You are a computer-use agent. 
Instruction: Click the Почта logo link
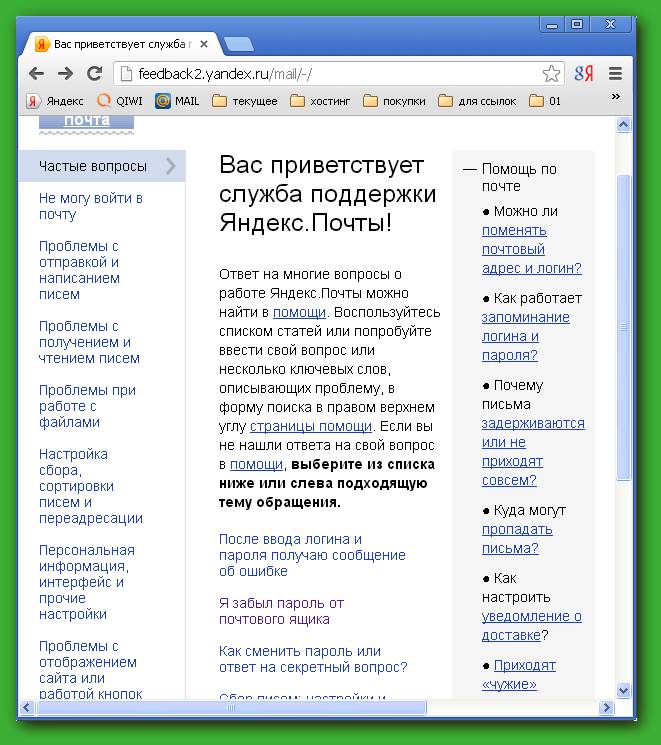[86, 121]
